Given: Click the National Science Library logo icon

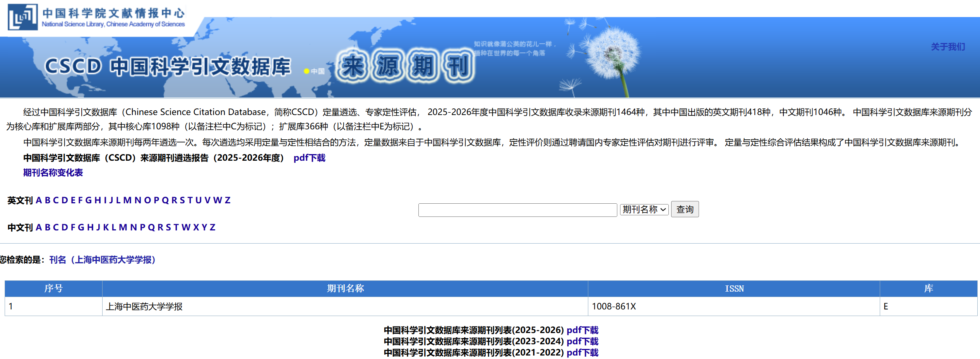Looking at the screenshot, I should [22, 17].
